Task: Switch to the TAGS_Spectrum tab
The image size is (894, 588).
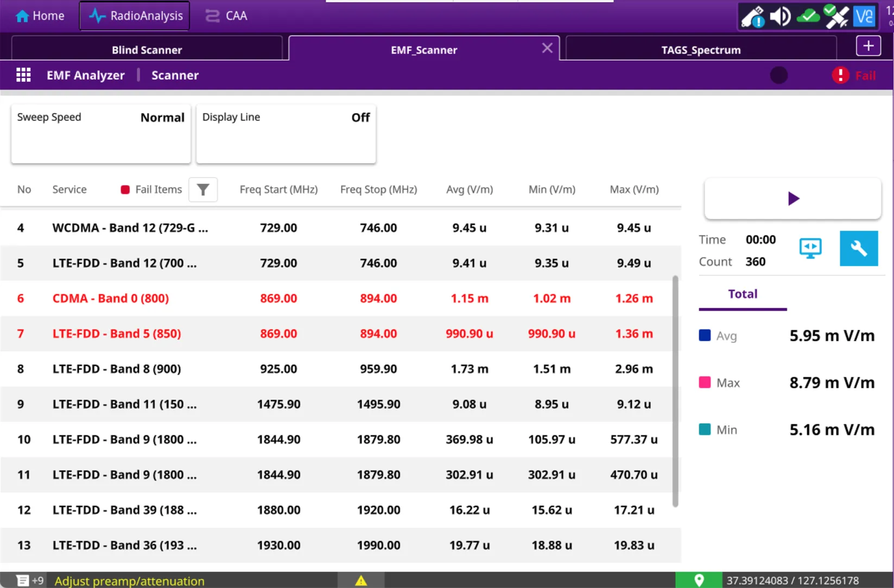Action: coord(700,50)
